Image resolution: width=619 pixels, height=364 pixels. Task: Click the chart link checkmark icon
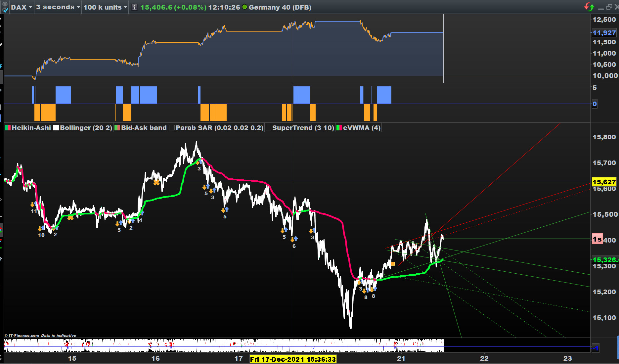pyautogui.click(x=5, y=8)
